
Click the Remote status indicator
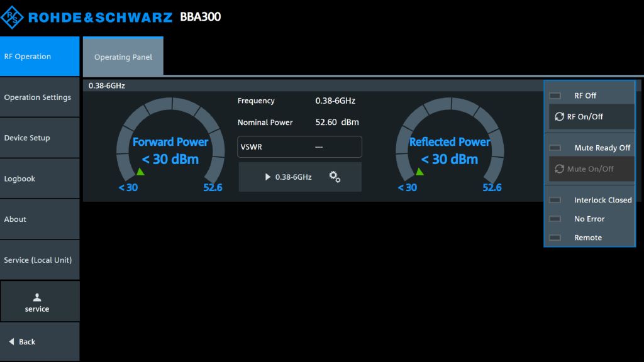[555, 238]
